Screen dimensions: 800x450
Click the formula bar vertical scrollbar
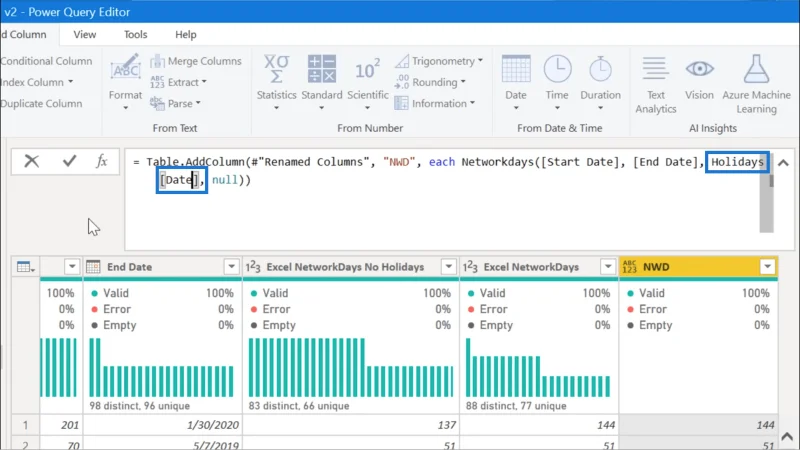click(x=766, y=193)
